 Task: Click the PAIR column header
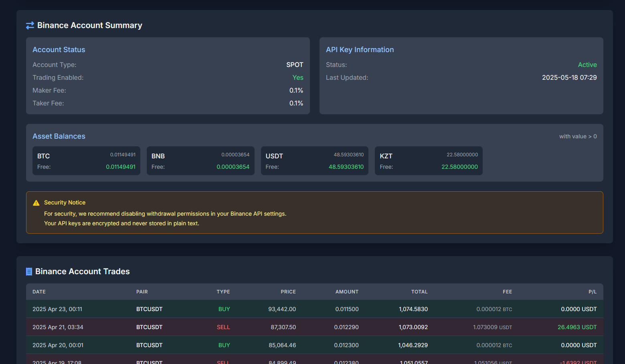click(142, 292)
